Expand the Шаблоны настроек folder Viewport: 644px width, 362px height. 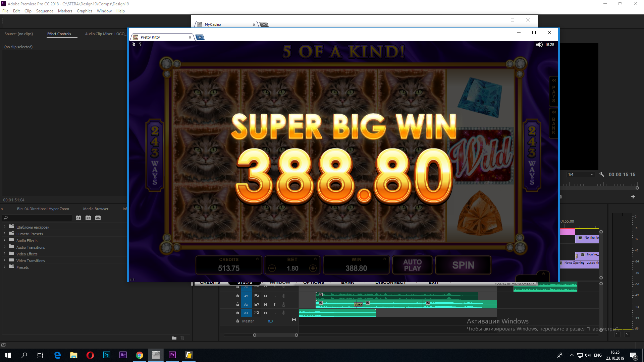(4, 227)
